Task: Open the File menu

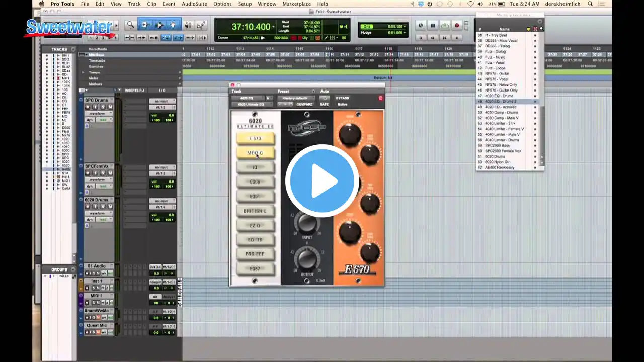Action: (x=85, y=4)
